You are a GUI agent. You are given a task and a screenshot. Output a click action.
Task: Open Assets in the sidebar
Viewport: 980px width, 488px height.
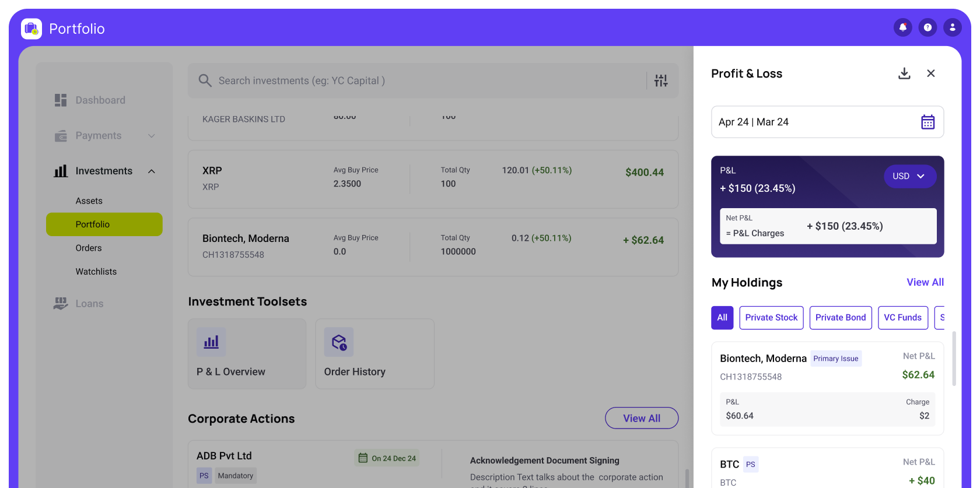pos(89,201)
